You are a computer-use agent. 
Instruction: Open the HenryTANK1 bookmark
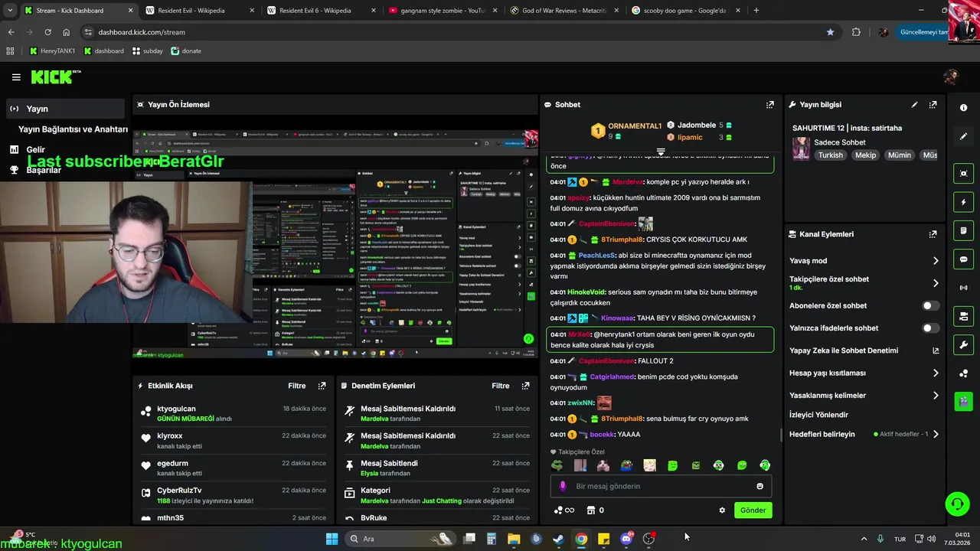point(53,51)
